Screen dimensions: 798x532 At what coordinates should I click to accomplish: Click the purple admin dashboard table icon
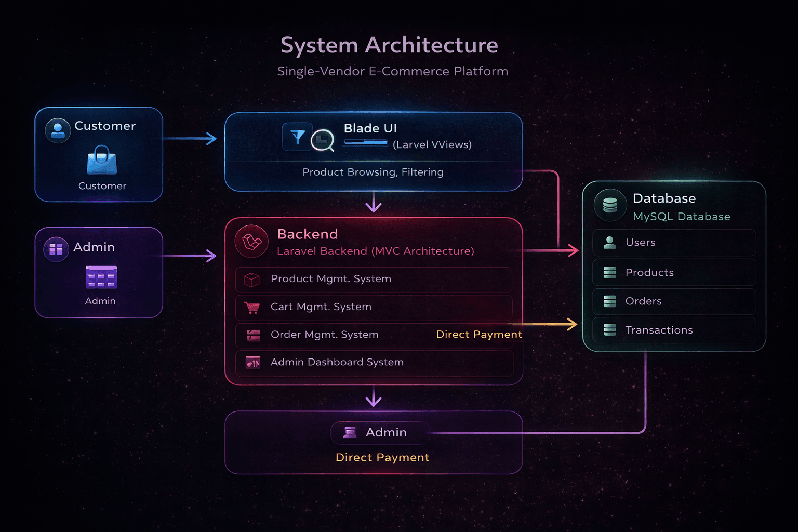[101, 277]
